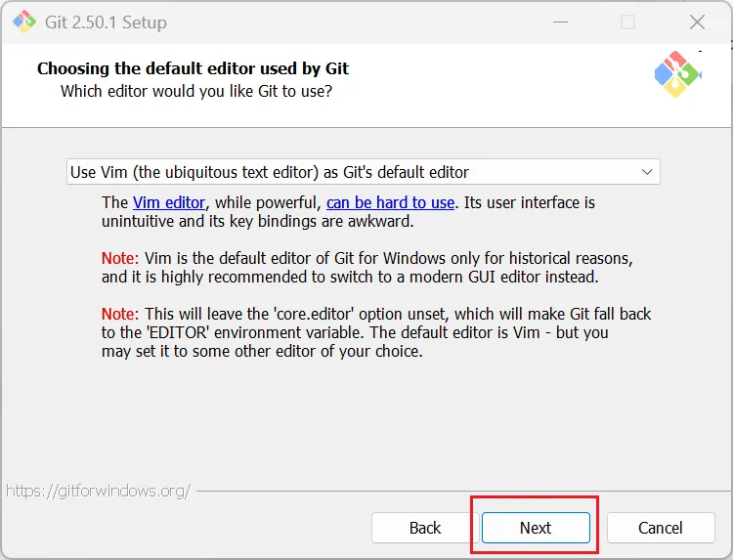Image resolution: width=733 pixels, height=560 pixels.
Task: Follow the 'can be hard to use' link
Action: point(390,202)
